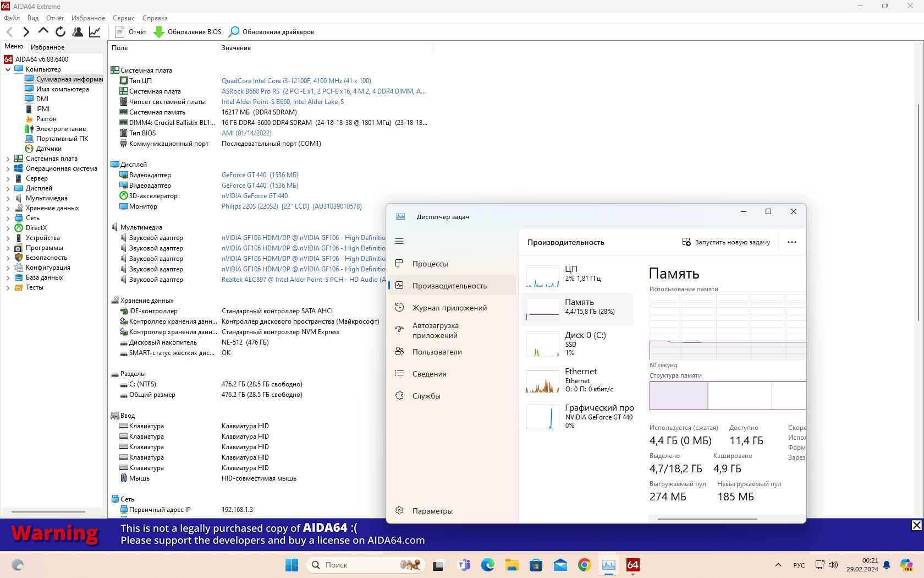Image resolution: width=924 pixels, height=578 pixels.
Task: Open the Справка menu
Action: click(x=155, y=18)
